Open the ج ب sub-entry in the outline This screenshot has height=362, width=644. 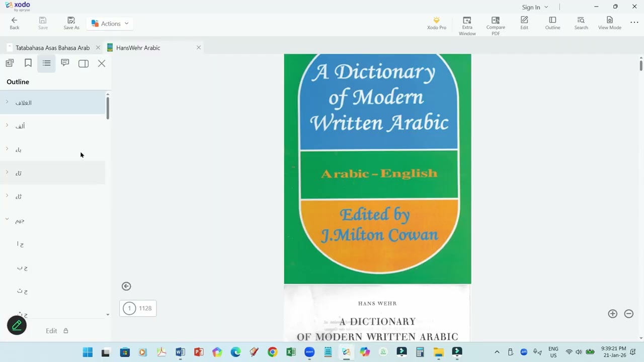pyautogui.click(x=22, y=268)
